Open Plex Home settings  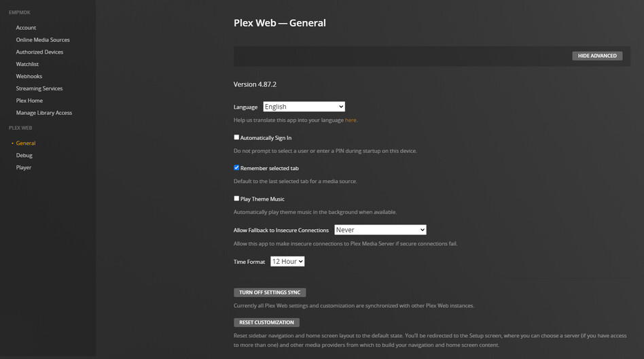point(29,101)
